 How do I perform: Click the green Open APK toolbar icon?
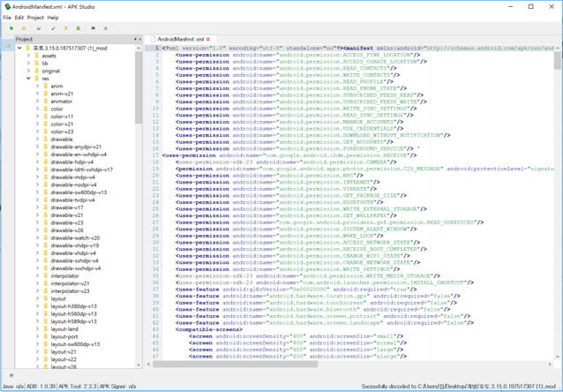(11, 28)
